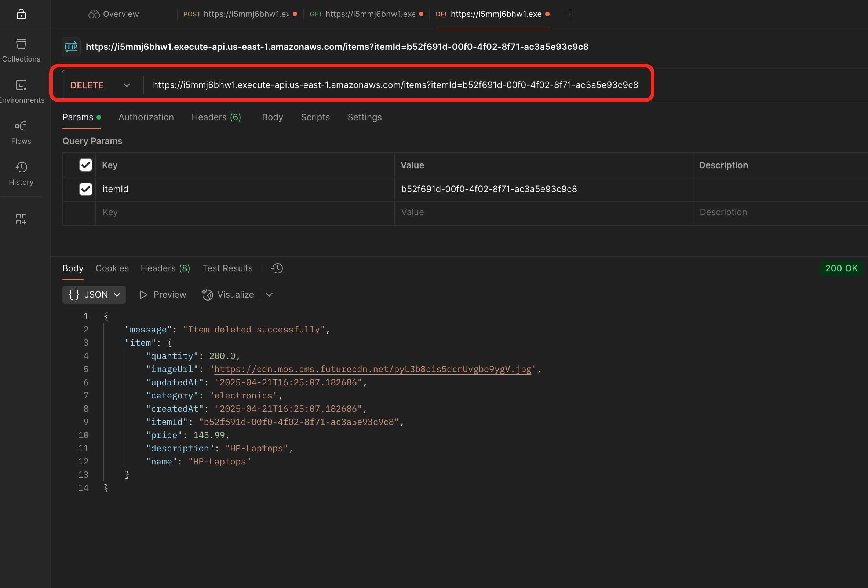Open the Scripts tab
This screenshot has width=868, height=588.
[x=315, y=117]
